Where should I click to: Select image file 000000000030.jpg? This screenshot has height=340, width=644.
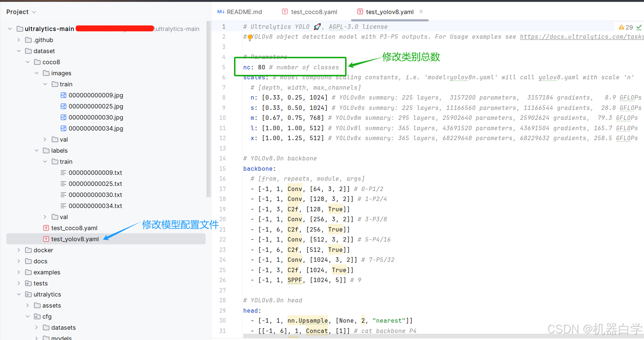96,117
